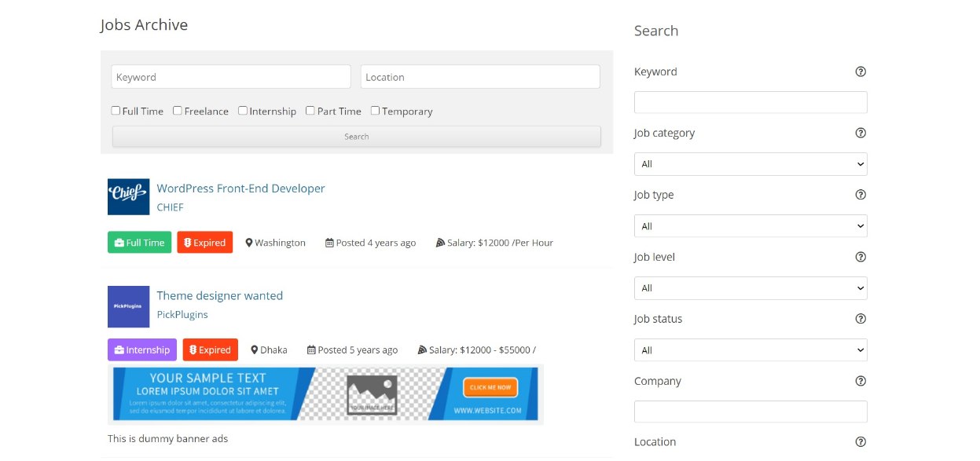This screenshot has height=461, width=980.
Task: Click the help icon next to sidebar Location
Action: click(x=861, y=442)
